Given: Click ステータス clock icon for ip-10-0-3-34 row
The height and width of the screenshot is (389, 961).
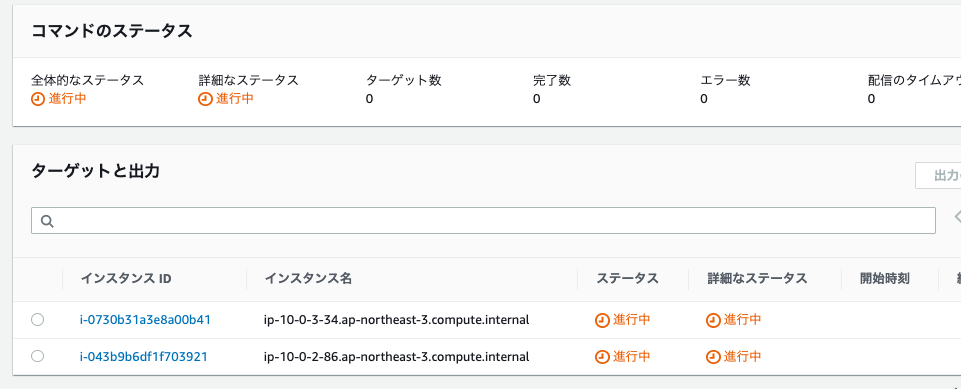Looking at the screenshot, I should tap(602, 320).
